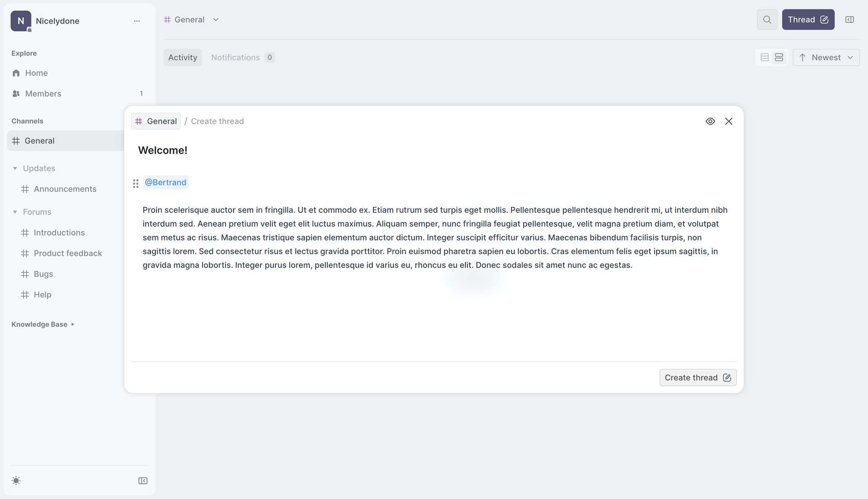Collapse the Forums section
The height and width of the screenshot is (499, 868).
[14, 212]
